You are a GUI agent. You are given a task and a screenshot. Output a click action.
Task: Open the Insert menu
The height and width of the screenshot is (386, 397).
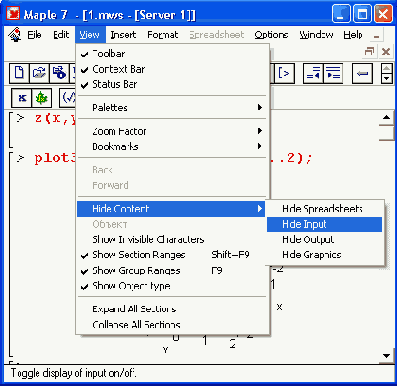[x=123, y=35]
